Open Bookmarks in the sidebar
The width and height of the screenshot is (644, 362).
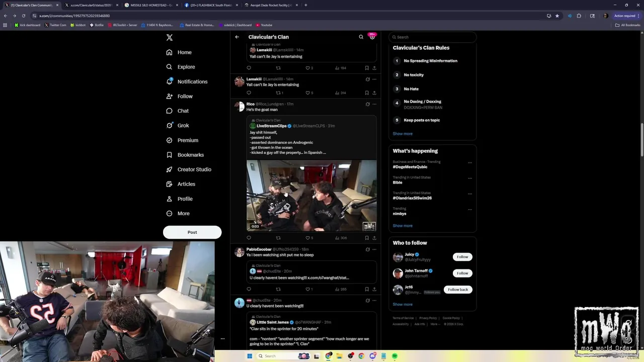(x=185, y=155)
